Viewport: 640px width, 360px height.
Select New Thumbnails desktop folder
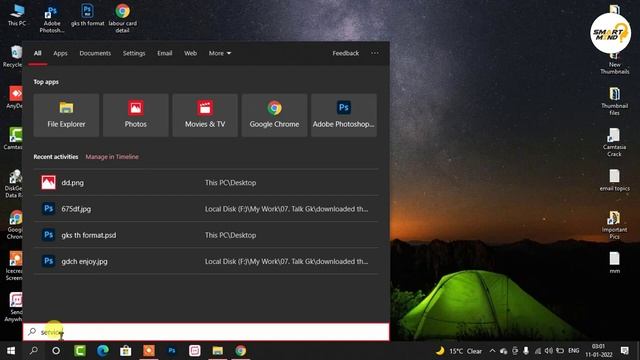[x=614, y=65]
